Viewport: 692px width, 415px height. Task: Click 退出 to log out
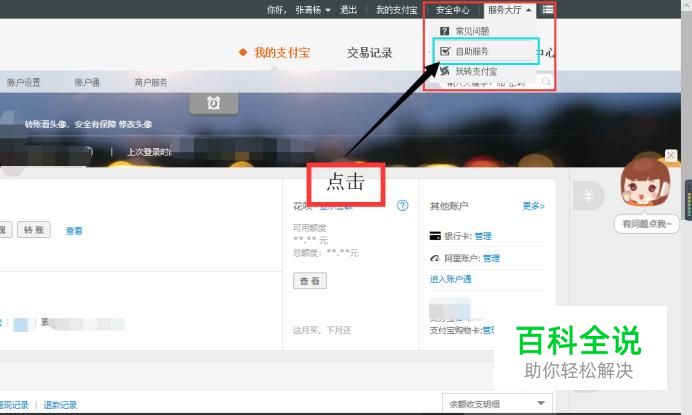tap(348, 10)
